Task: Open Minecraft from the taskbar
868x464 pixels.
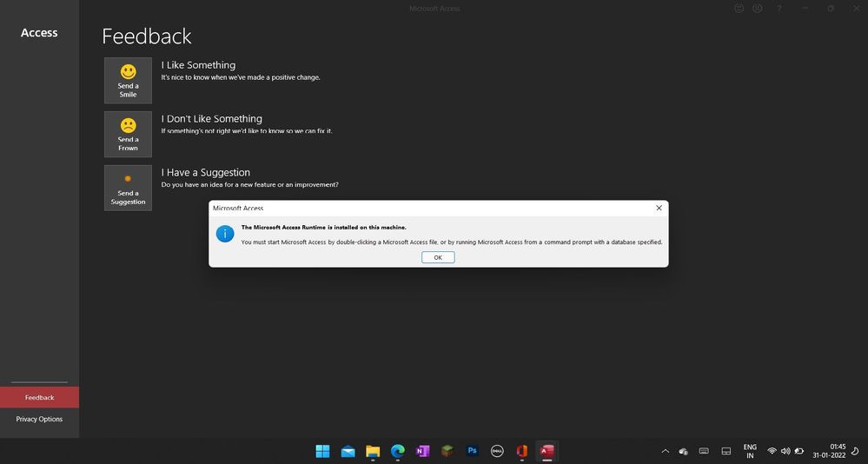Action: (x=447, y=451)
